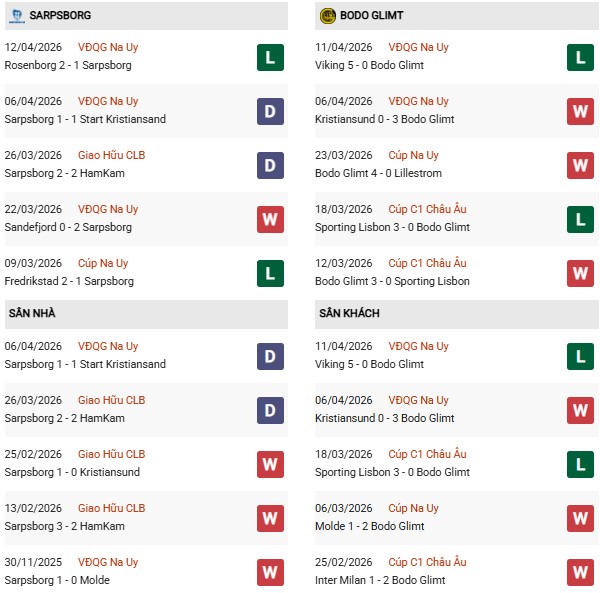Click the Bodo Glimt 3 - 0 Sporting Lisbon result
This screenshot has height=593, width=600.
pyautogui.click(x=391, y=281)
